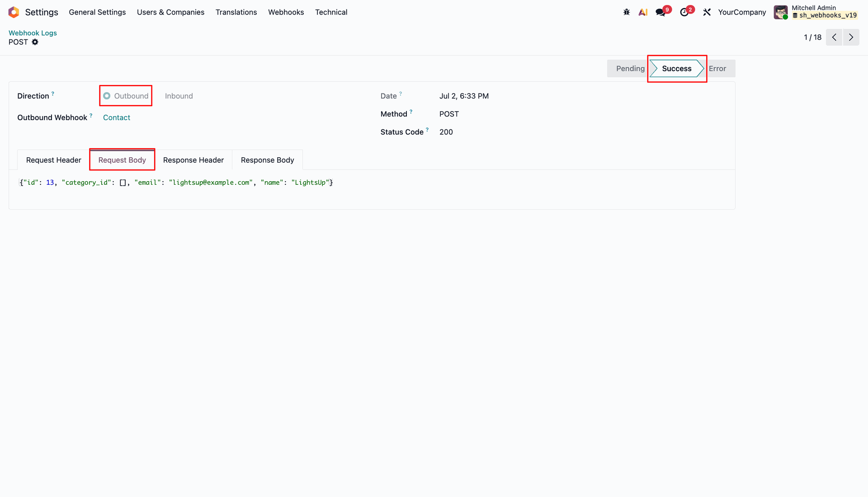
Task: Click Mitchell Admin user name
Action: pyautogui.click(x=814, y=8)
